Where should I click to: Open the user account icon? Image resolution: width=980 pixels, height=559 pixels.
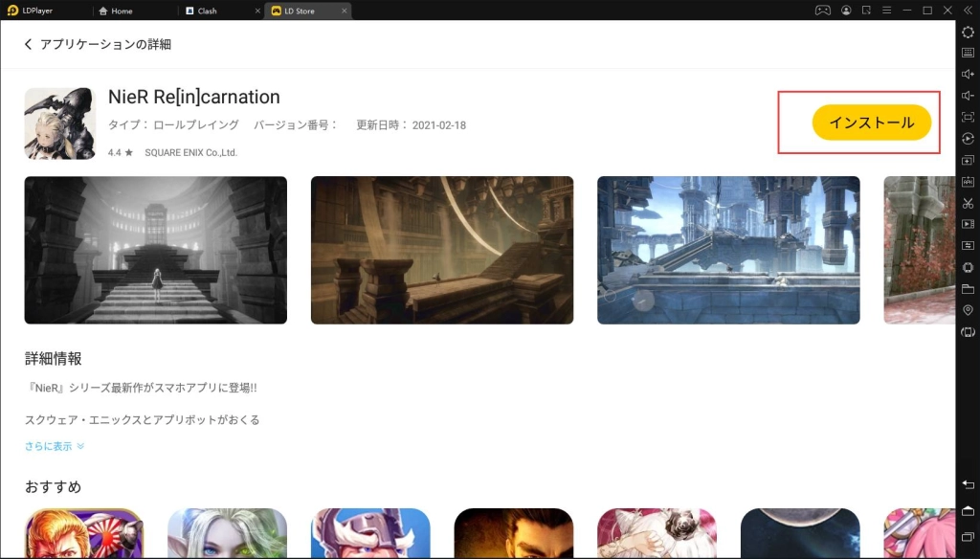point(846,11)
